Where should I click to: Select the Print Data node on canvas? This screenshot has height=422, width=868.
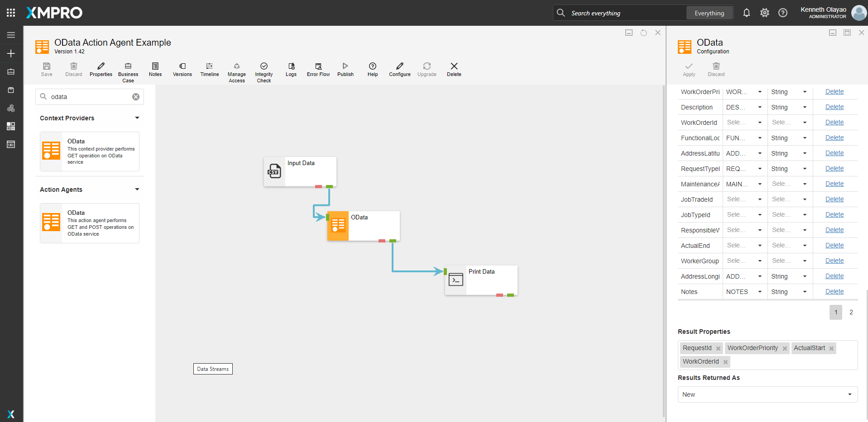[x=481, y=280]
